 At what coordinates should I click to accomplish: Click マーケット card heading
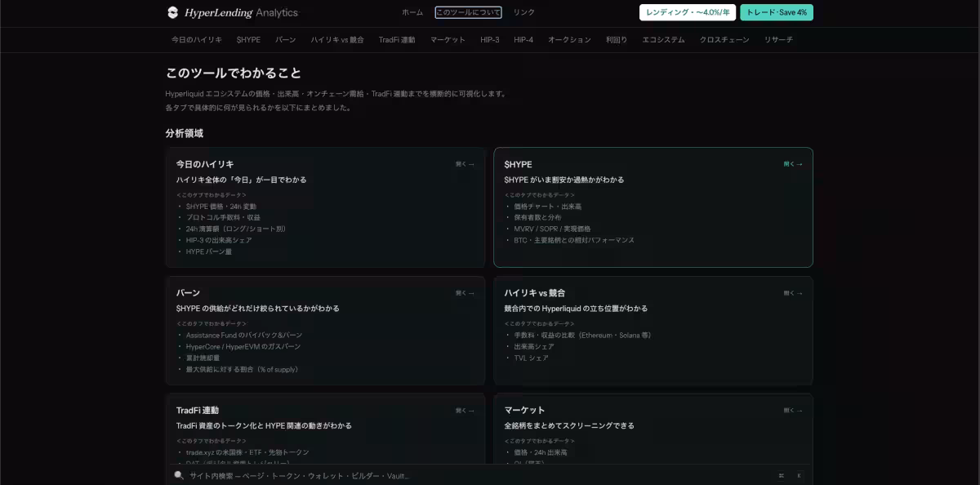pyautogui.click(x=524, y=411)
